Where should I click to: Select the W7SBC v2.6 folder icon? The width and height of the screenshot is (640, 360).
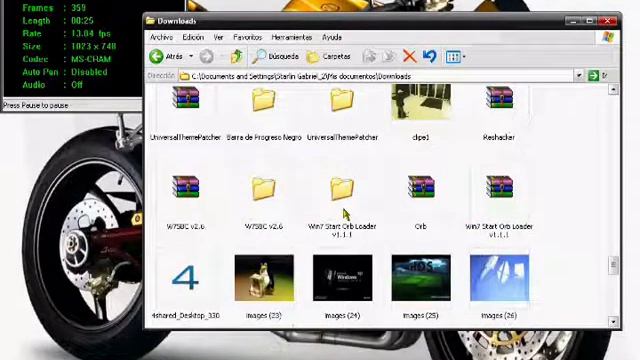264,189
